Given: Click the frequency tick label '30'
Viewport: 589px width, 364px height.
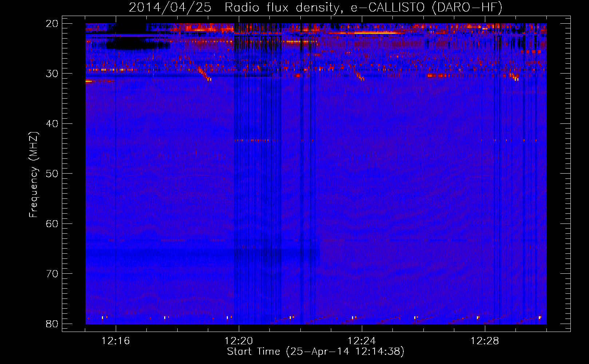Looking at the screenshot, I should [52, 74].
